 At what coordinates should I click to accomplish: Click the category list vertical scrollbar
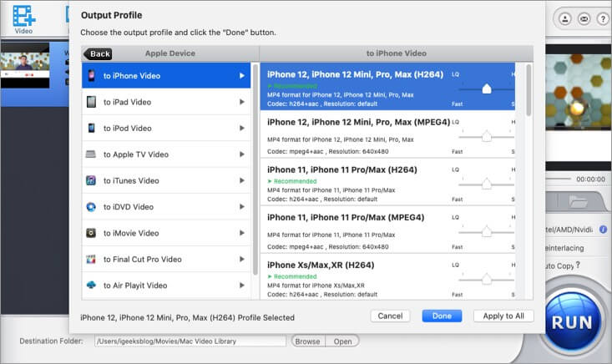tap(255, 169)
